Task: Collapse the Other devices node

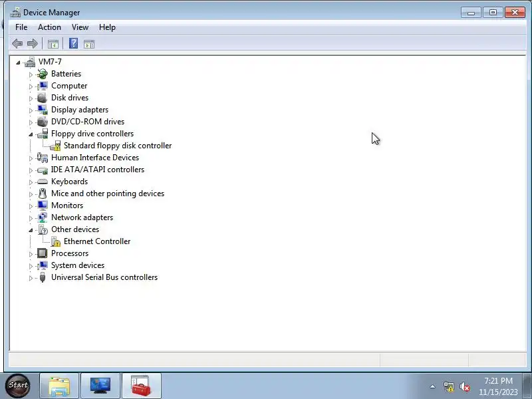Action: [x=31, y=230]
